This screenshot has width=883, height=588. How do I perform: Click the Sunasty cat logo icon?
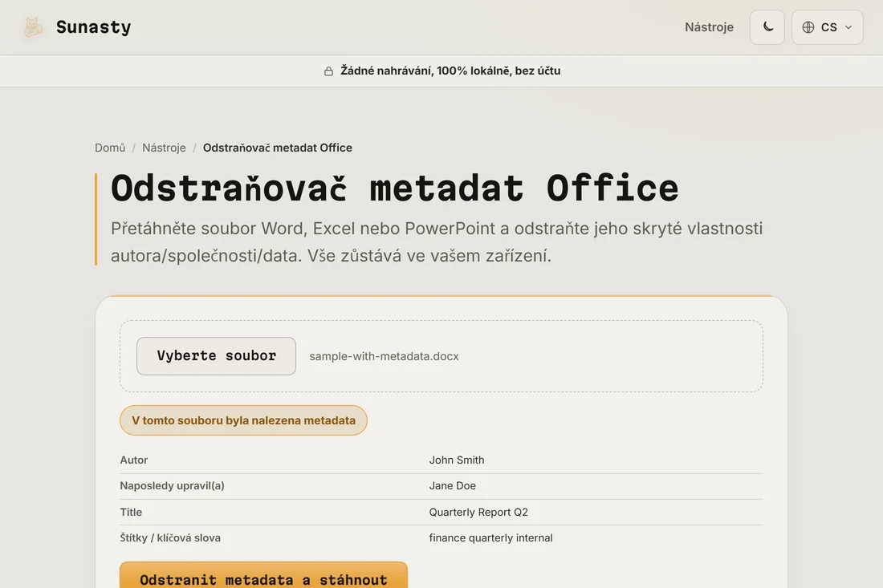point(33,27)
